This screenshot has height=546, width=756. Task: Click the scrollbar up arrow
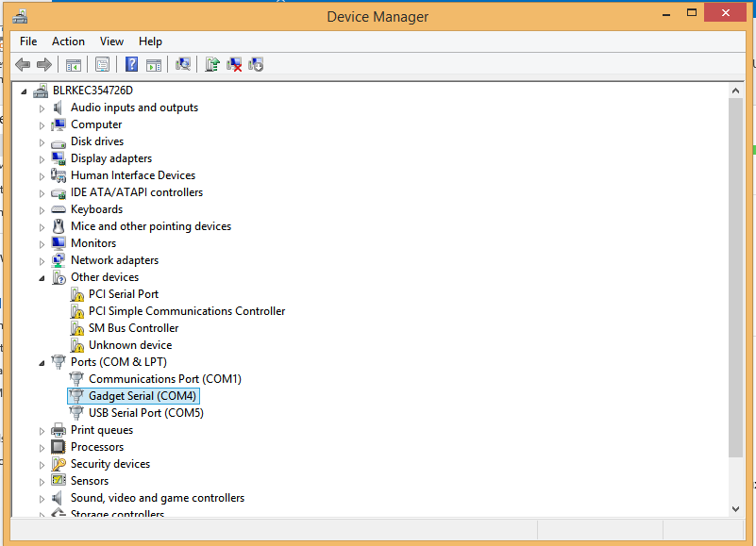735,91
